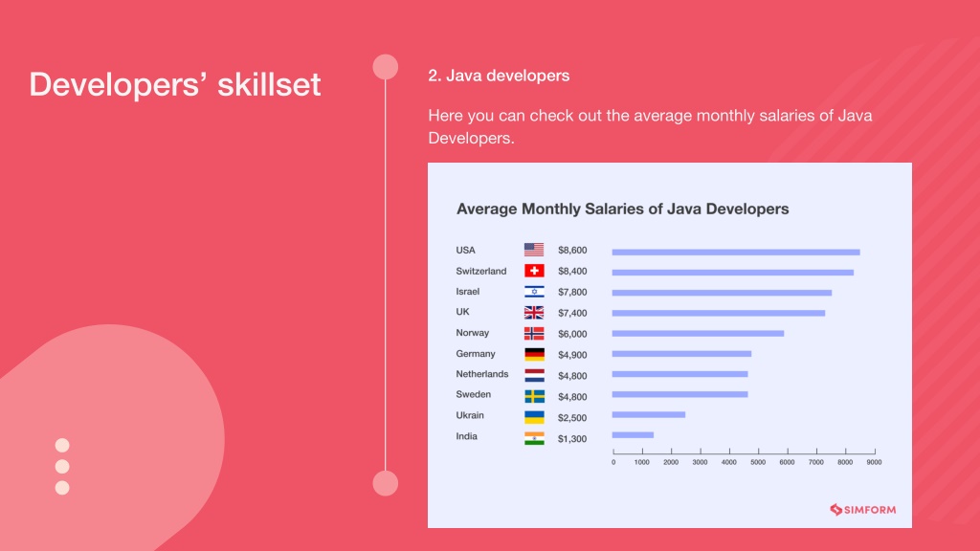Select the UK salary bar

(x=718, y=313)
